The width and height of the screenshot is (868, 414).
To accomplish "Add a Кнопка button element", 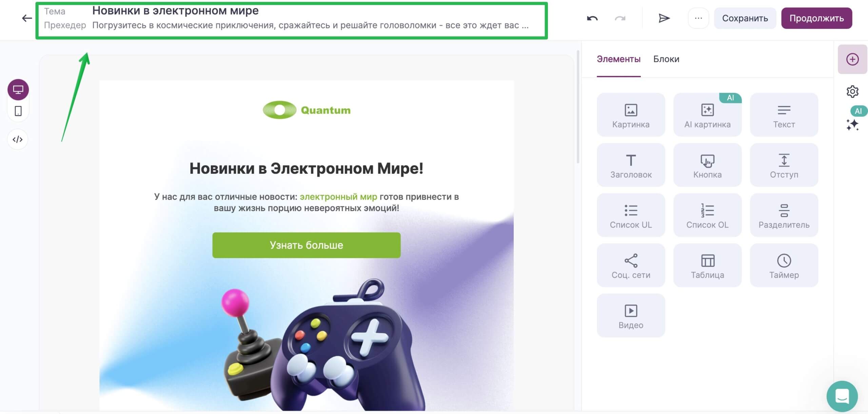I will tap(708, 165).
